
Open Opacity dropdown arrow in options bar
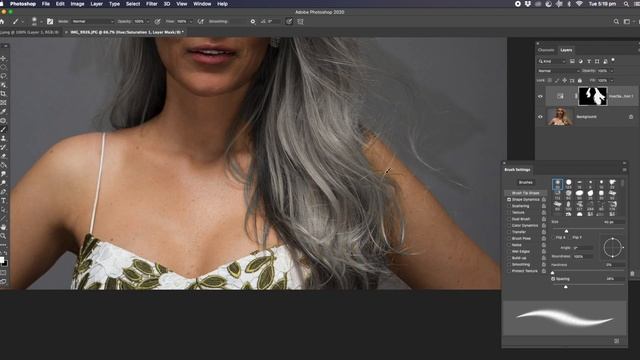(x=147, y=21)
